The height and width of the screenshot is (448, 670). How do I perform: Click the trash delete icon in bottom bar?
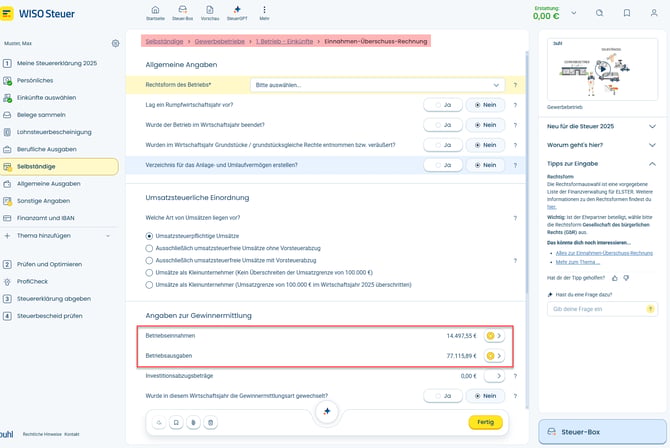pyautogui.click(x=210, y=422)
